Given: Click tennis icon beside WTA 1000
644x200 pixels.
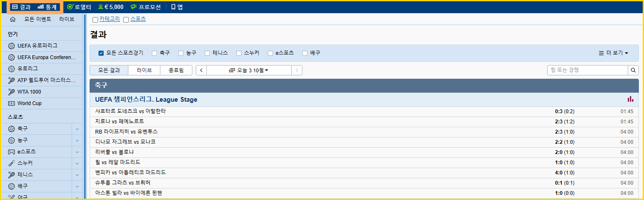Looking at the screenshot, I should point(12,91).
